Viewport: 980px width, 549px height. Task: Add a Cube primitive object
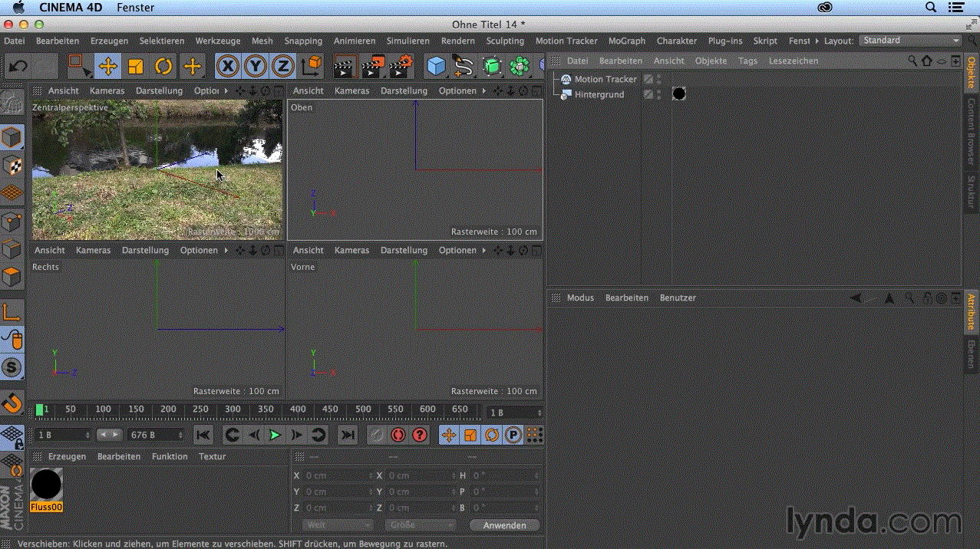coord(436,67)
